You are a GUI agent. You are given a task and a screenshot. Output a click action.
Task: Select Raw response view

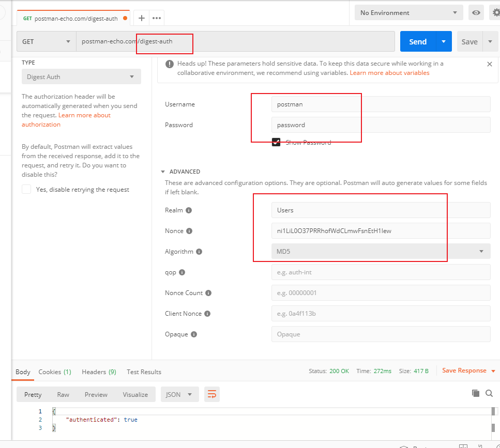click(x=63, y=394)
